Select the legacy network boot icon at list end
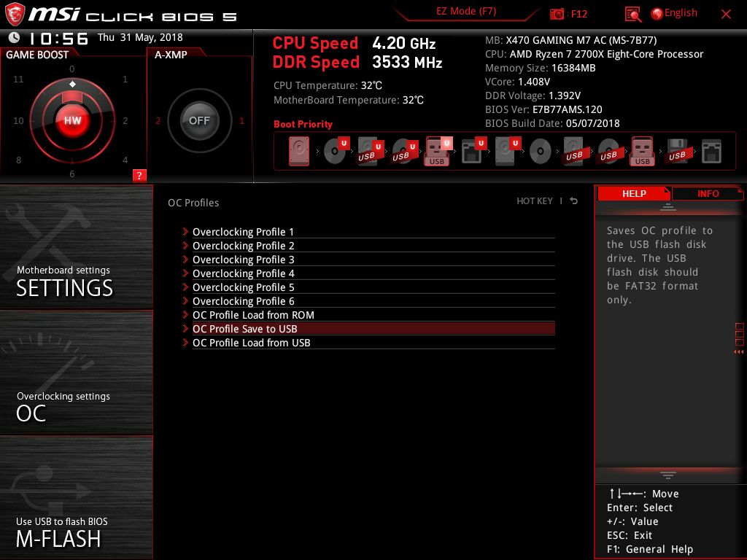Screen dimensions: 747x560 711,152
